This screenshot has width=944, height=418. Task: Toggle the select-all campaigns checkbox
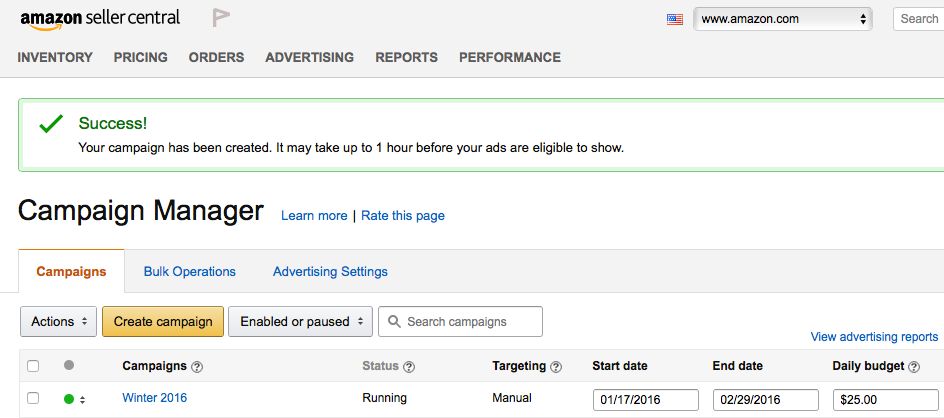(33, 366)
